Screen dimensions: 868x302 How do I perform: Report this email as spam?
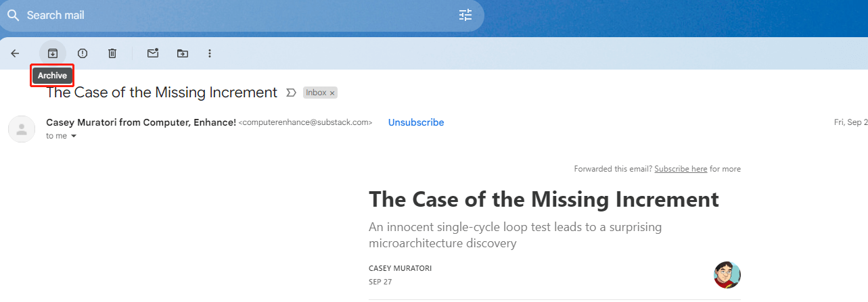(83, 53)
